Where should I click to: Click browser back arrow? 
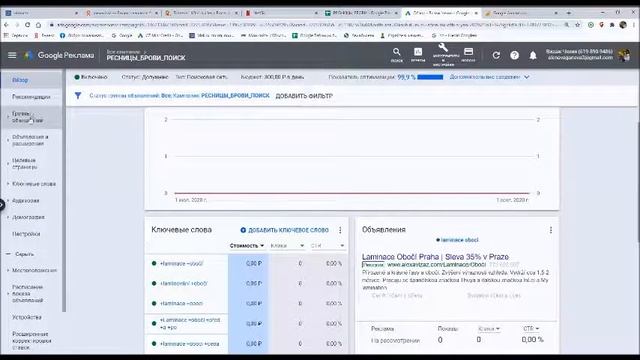[x=6, y=25]
